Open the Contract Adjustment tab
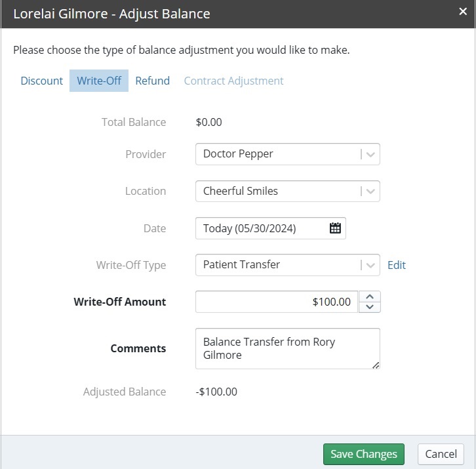The width and height of the screenshot is (476, 469). [233, 81]
